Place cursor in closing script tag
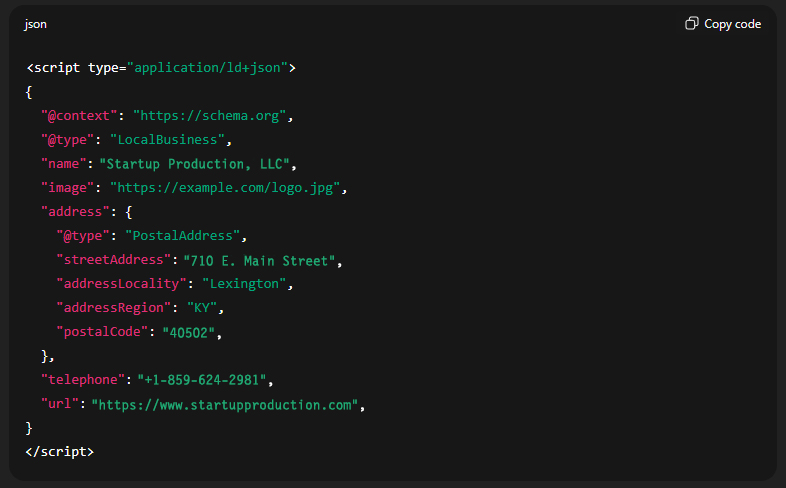Viewport: 786px width, 488px height. 60,451
